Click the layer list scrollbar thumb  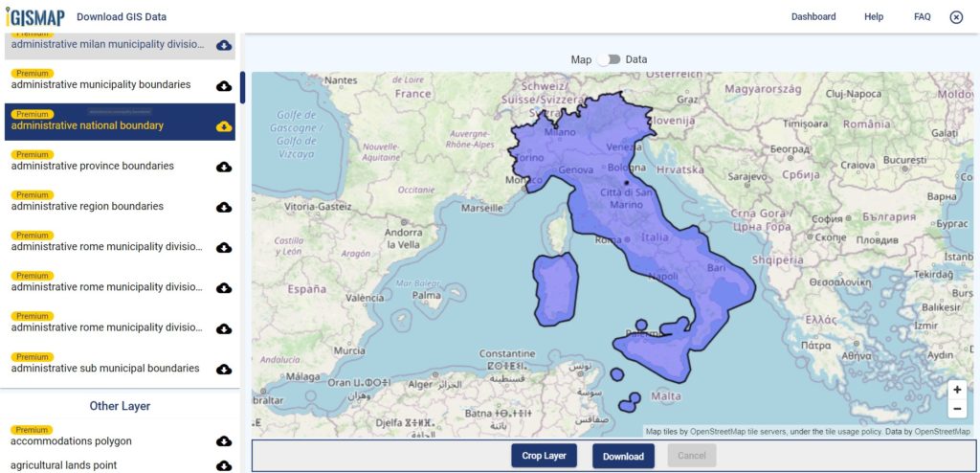[242, 87]
